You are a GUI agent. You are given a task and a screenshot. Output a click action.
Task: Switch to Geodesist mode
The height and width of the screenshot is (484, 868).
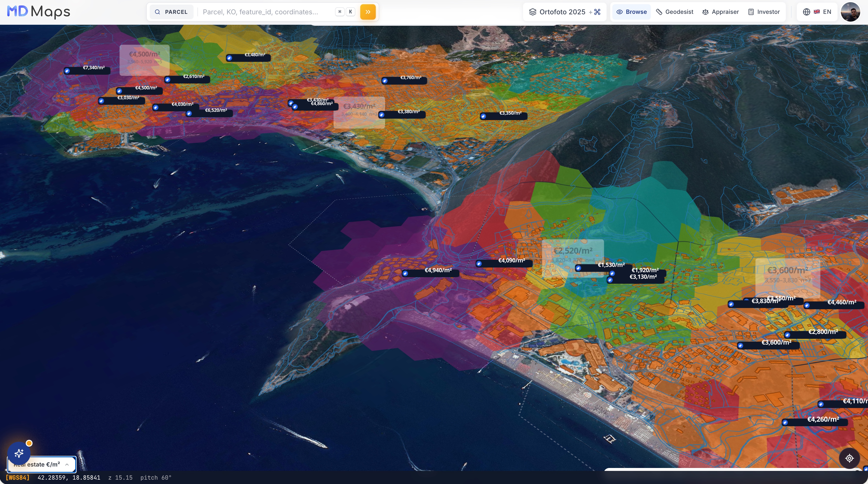click(x=675, y=12)
